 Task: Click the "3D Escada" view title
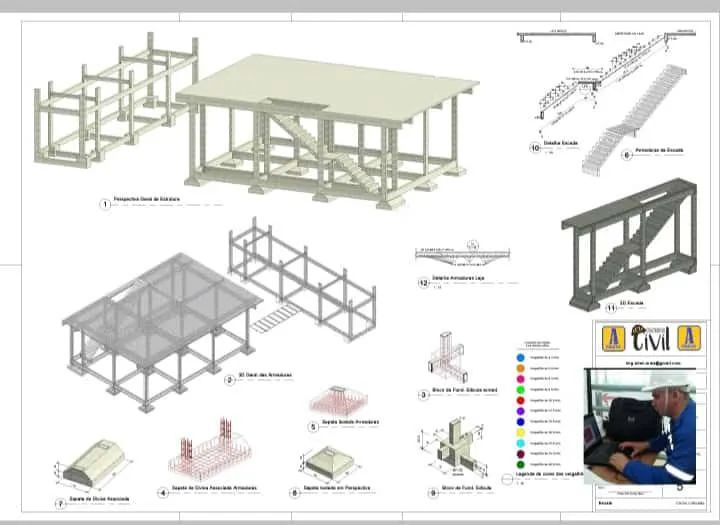point(631,303)
